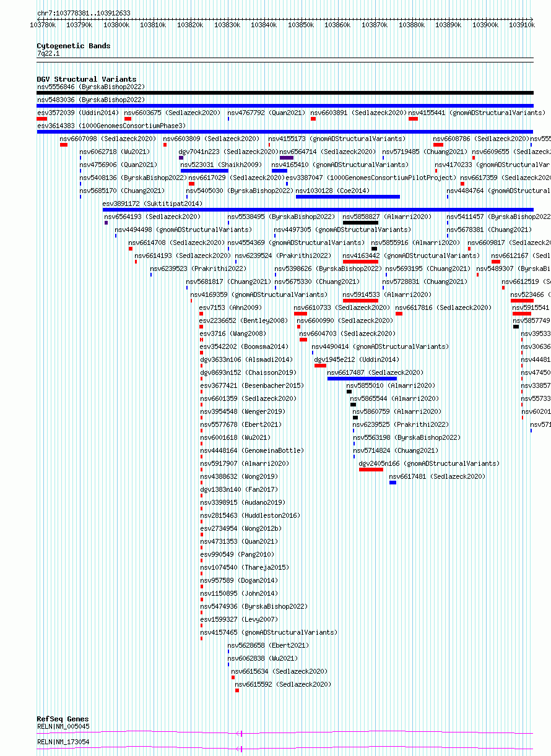551x756 pixels.
Task: Select variant nsv3954548 (Wenger2019)
Action: coord(242,411)
